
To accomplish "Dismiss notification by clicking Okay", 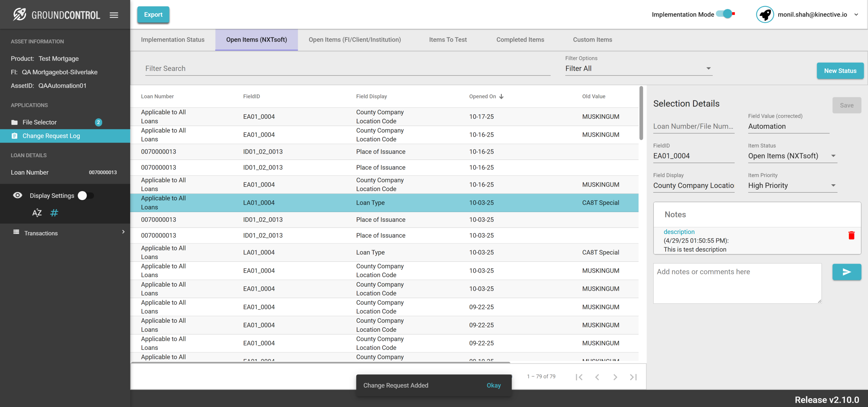I will 493,385.
